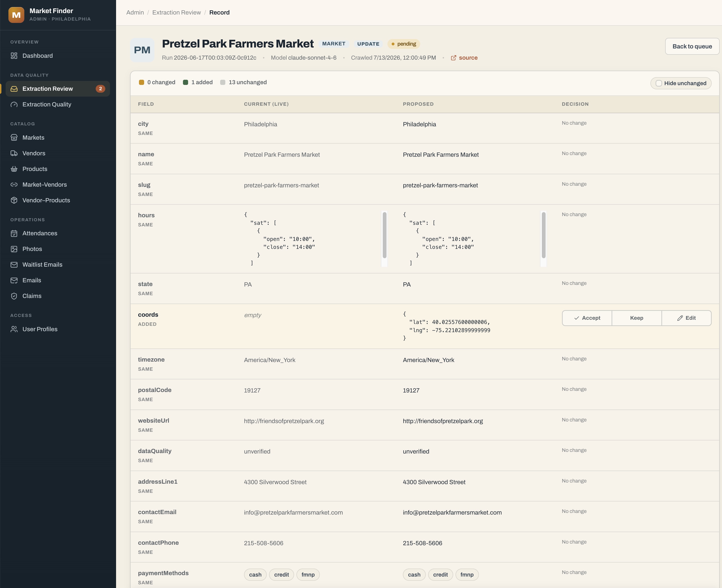
Task: Click current postalCode 19127
Action: [x=252, y=391]
